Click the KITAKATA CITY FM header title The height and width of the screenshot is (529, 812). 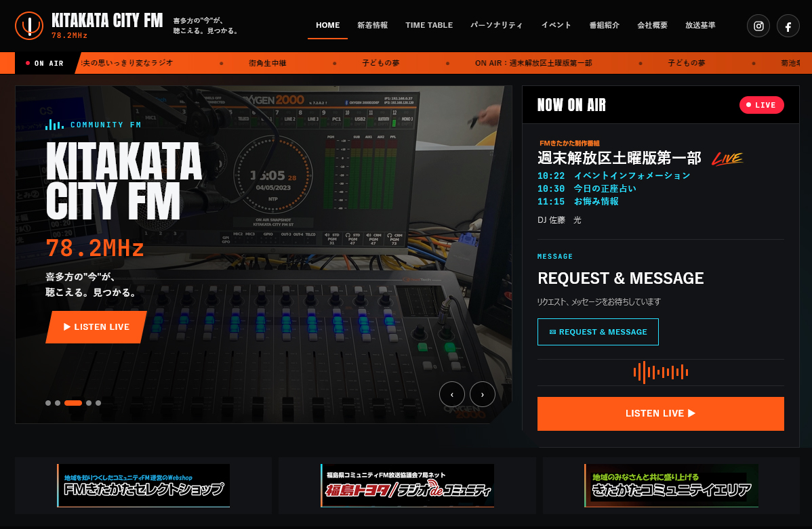pyautogui.click(x=107, y=21)
